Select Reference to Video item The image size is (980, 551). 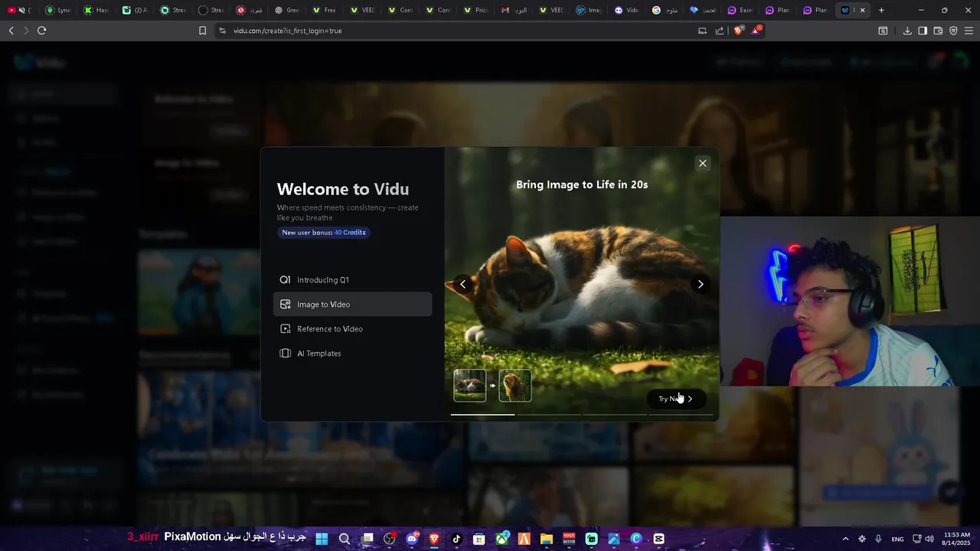352,329
